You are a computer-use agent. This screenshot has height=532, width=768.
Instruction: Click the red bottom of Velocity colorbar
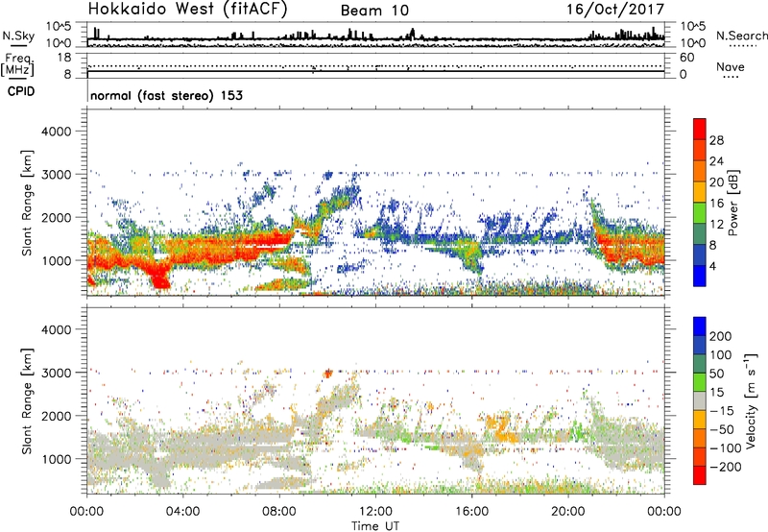700,475
